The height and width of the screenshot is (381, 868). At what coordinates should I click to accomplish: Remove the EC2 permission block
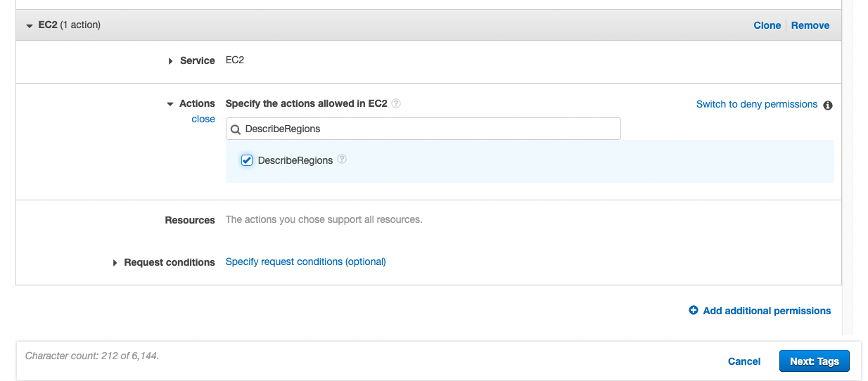tap(810, 25)
